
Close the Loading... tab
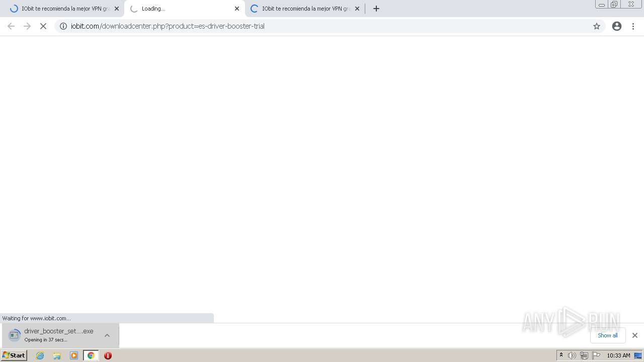pos(237,9)
